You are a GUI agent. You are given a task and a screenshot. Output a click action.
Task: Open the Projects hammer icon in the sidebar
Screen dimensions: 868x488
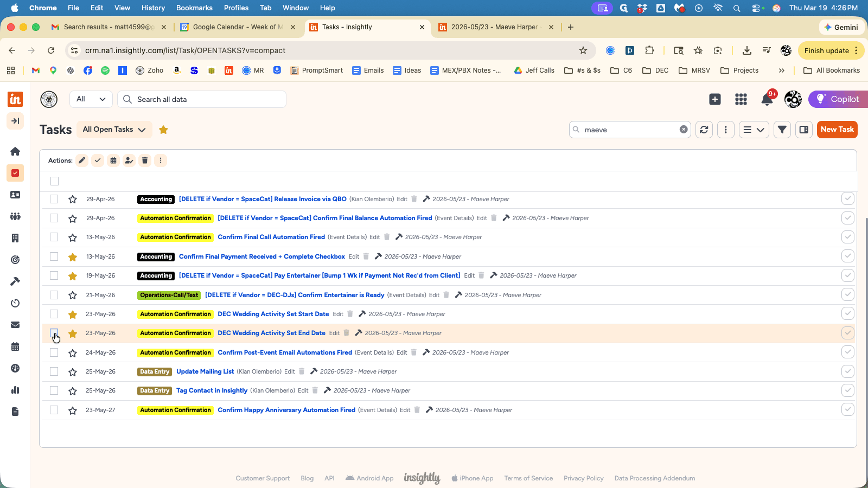[15, 281]
